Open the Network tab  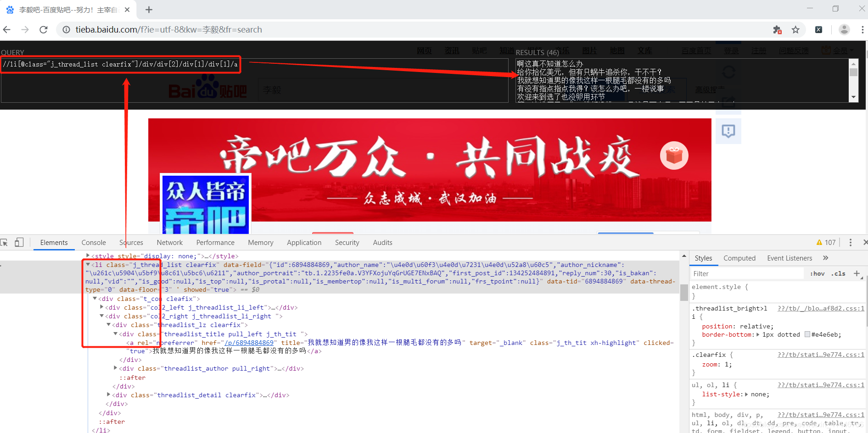(x=170, y=243)
